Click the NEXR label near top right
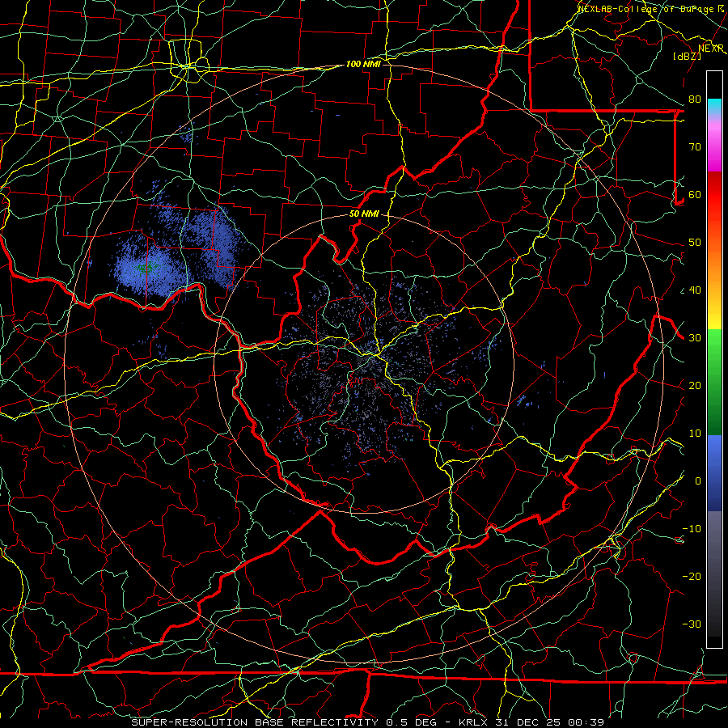Viewport: 728px width, 728px height. [x=711, y=49]
